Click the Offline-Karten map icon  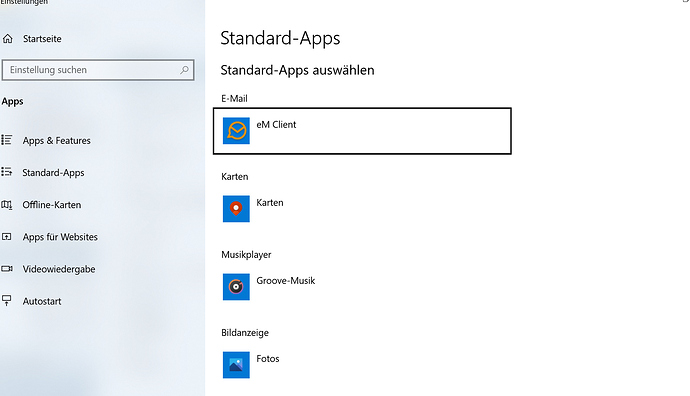pyautogui.click(x=7, y=205)
